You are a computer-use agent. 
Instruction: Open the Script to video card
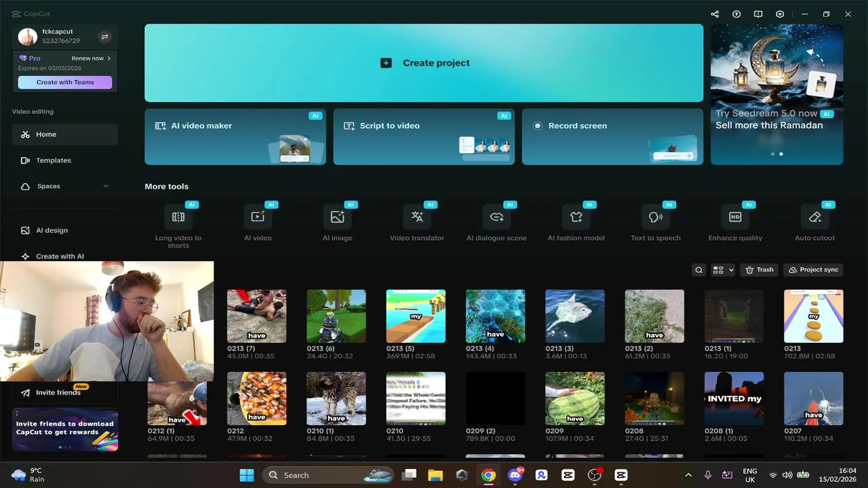pyautogui.click(x=424, y=136)
